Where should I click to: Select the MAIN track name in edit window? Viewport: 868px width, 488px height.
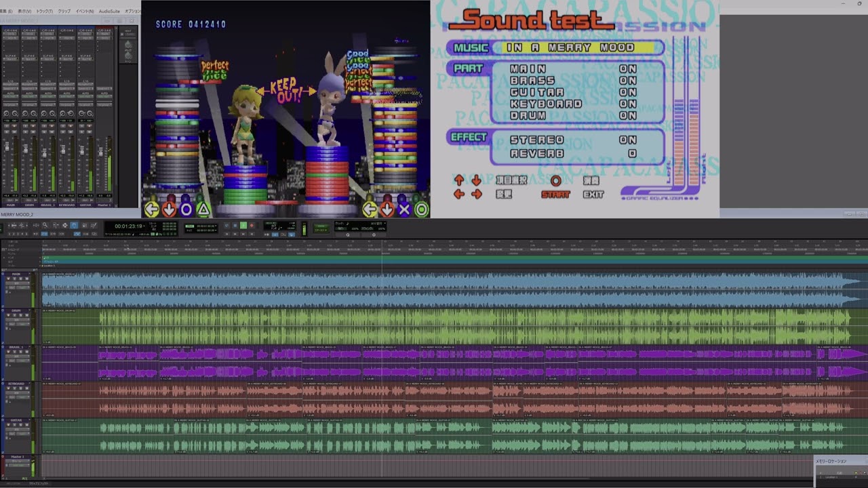16,274
